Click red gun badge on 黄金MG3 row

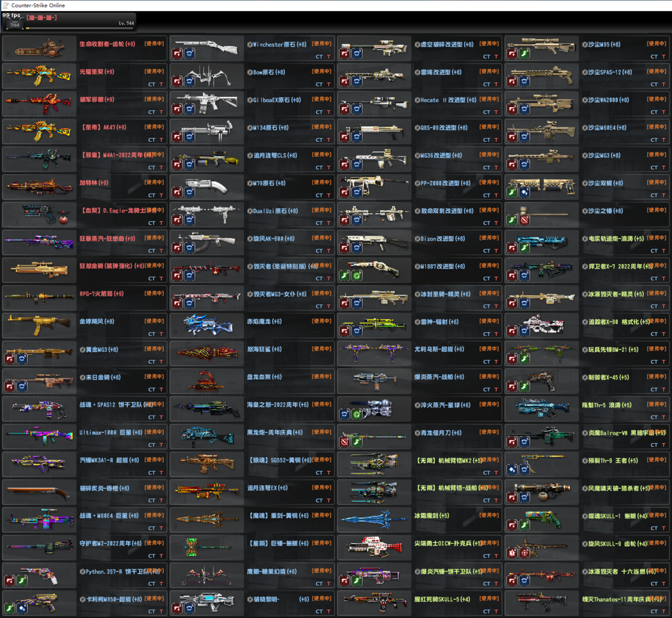[10, 359]
